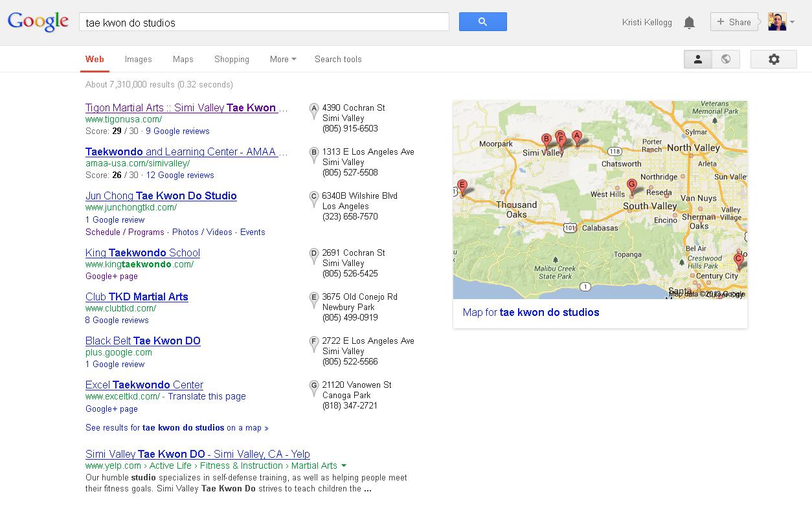The width and height of the screenshot is (812, 505).
Task: Switch to the Shopping tab
Action: pos(232,59)
